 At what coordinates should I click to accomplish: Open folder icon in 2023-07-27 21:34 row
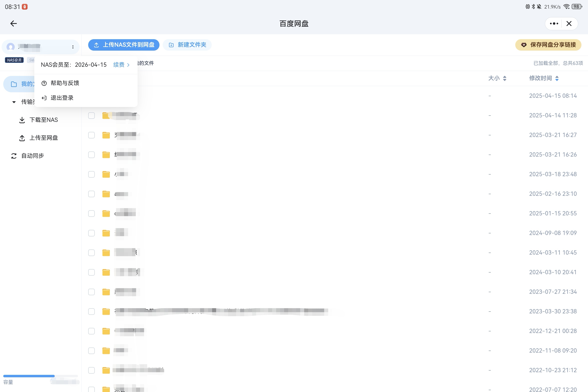(x=106, y=292)
